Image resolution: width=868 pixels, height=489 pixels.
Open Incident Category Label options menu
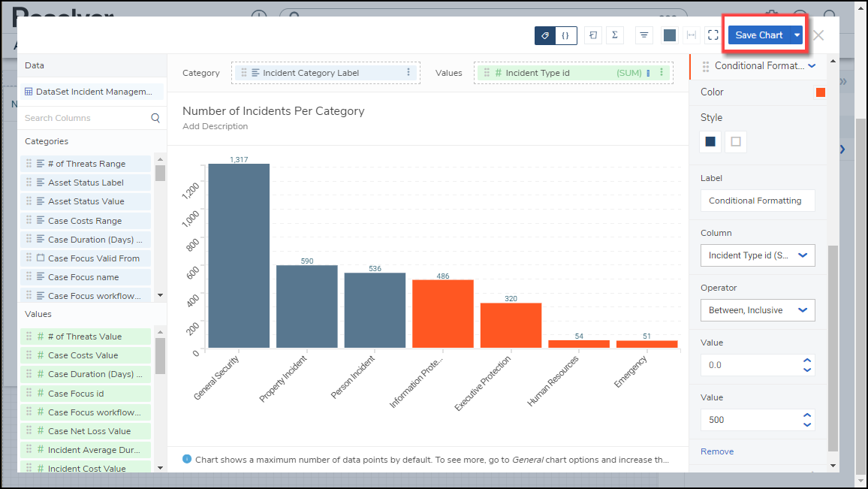coord(408,73)
